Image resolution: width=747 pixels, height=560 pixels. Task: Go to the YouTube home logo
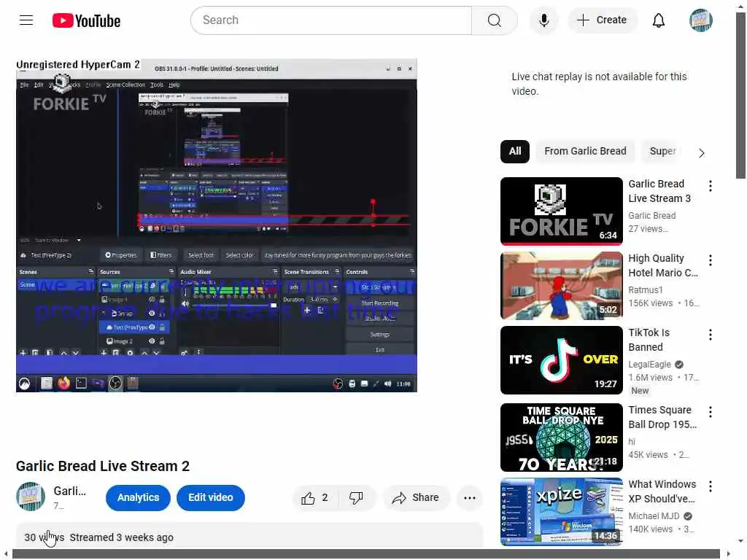tap(86, 20)
